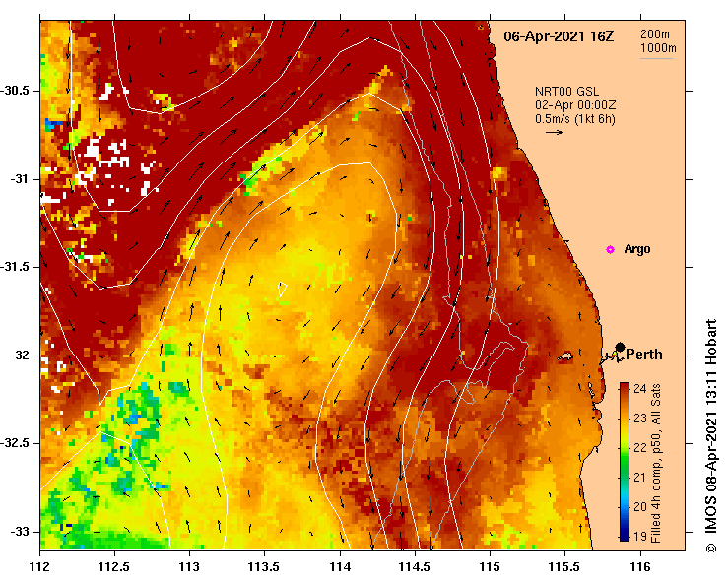
Task: Click 'Filled 4h comp, p50, All Sats' caption
Action: [x=655, y=463]
